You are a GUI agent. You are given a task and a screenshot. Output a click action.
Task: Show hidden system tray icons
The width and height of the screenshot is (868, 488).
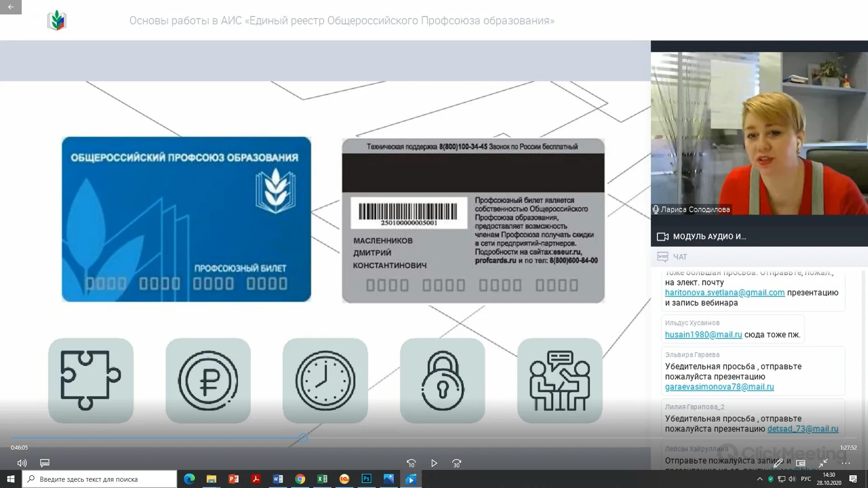coord(759,479)
